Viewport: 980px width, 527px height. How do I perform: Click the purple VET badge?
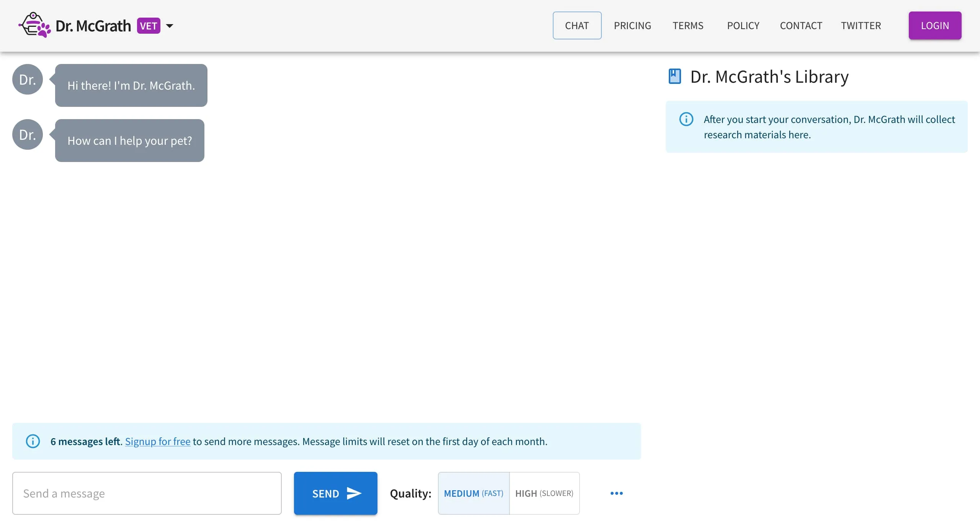[149, 26]
